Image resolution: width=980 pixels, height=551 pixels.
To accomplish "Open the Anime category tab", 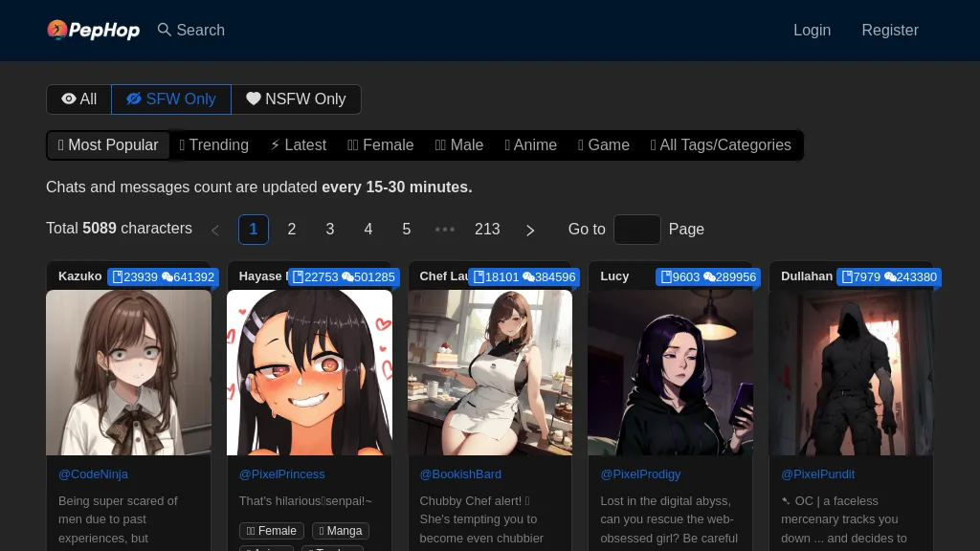I will (531, 145).
